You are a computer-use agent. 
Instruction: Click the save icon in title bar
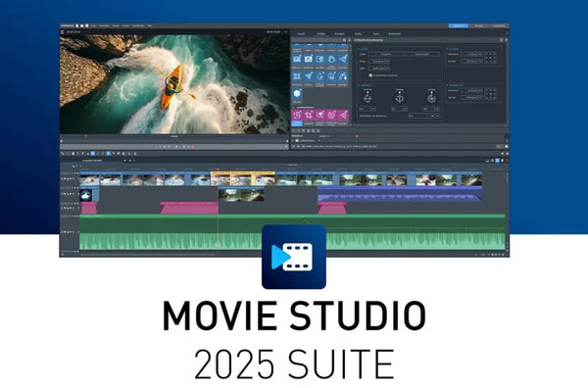87,25
